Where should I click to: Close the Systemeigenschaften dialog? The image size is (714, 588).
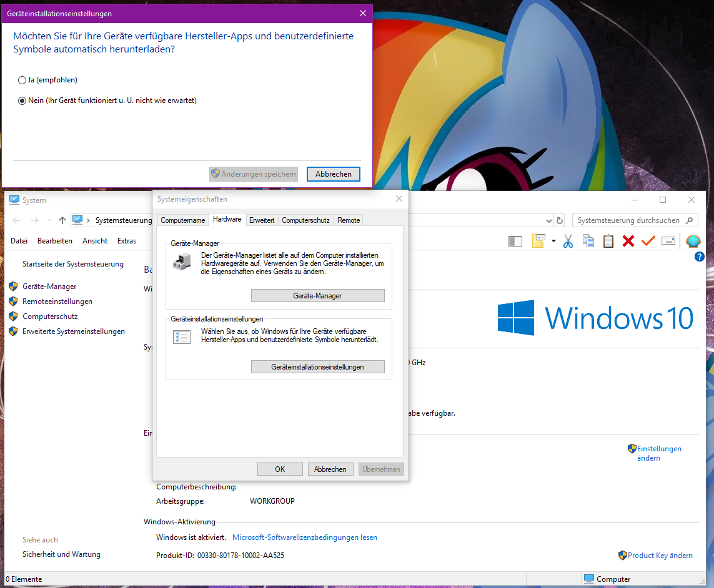pos(399,199)
